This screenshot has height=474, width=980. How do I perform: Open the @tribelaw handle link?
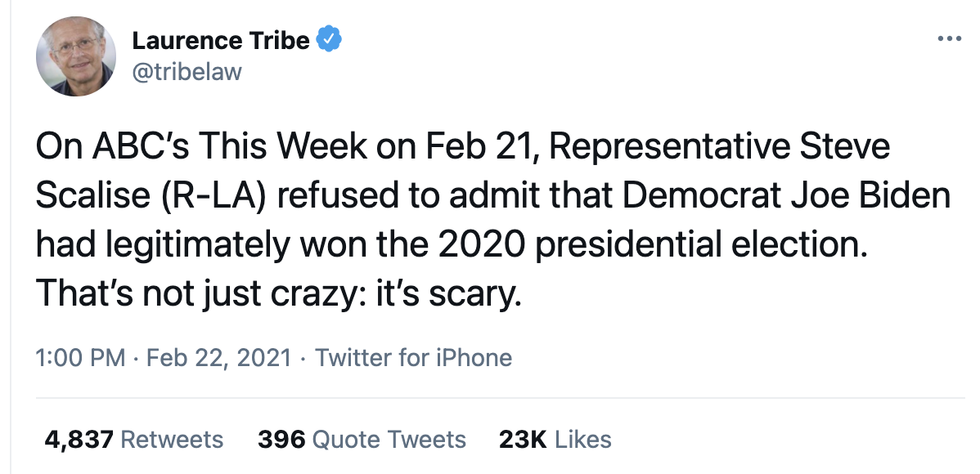click(x=187, y=72)
